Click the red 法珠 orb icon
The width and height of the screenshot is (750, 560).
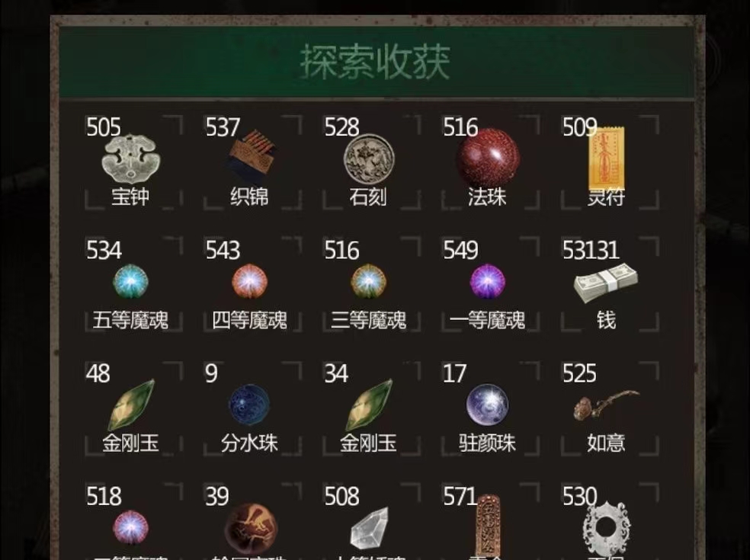coord(487,158)
